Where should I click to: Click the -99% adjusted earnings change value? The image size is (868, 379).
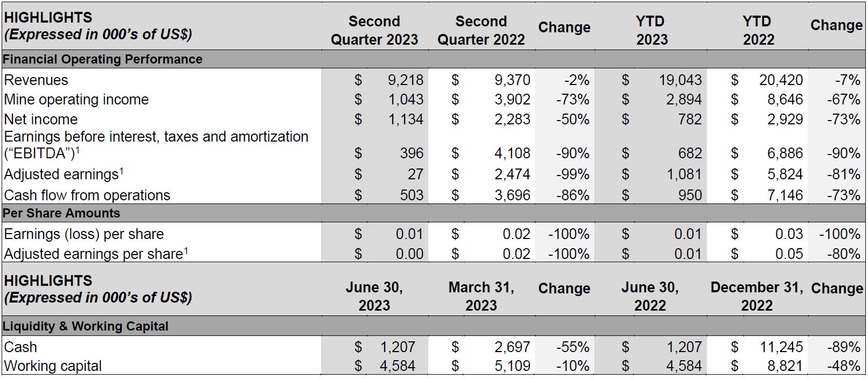coord(573,174)
